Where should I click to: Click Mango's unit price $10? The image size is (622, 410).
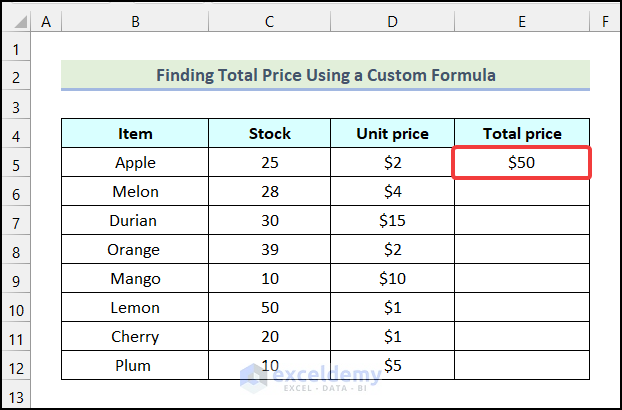(392, 278)
